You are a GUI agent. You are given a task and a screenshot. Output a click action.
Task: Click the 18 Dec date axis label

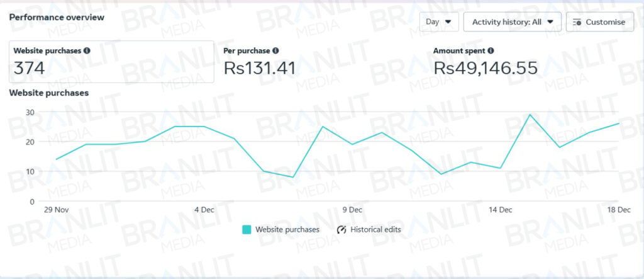[619, 210]
